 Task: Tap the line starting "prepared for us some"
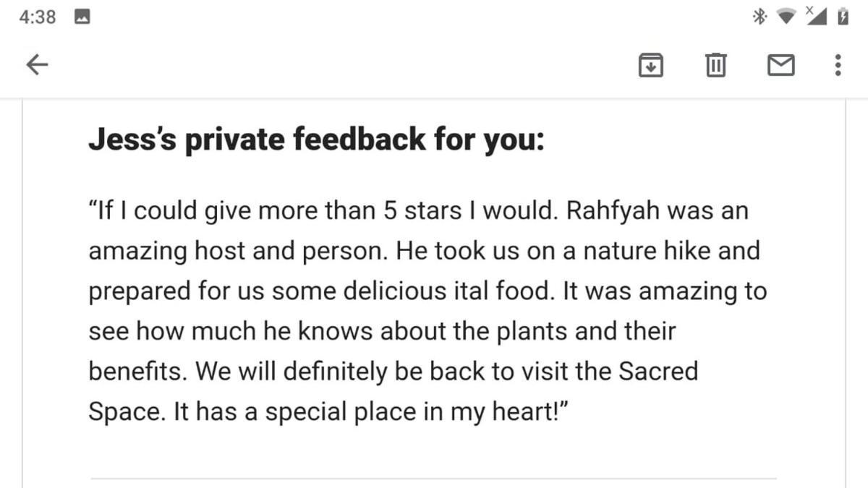427,292
